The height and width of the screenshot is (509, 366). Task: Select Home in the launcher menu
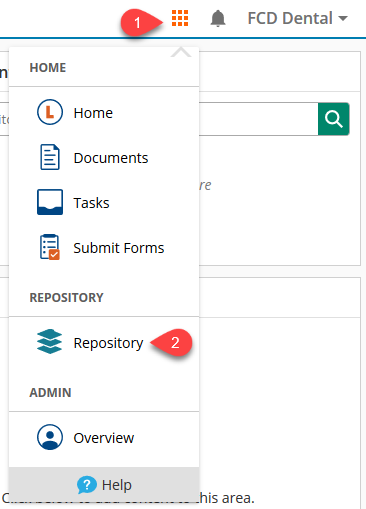pyautogui.click(x=93, y=113)
